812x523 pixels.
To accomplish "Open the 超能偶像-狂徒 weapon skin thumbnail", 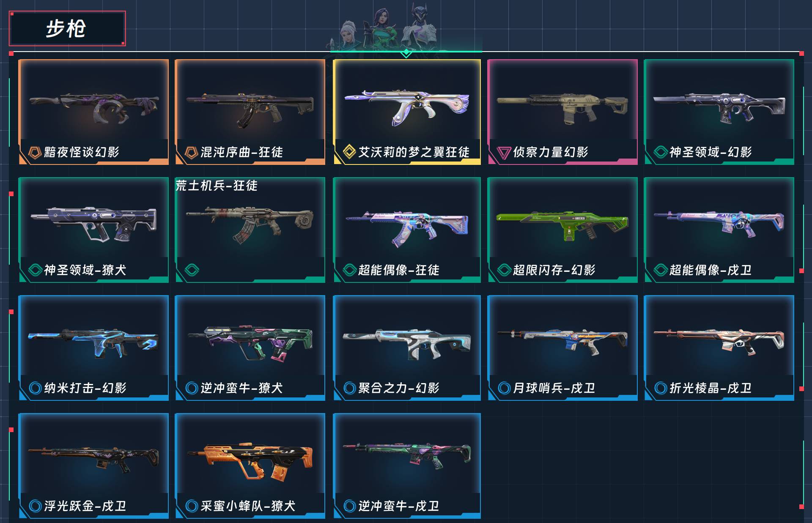I will [406, 228].
